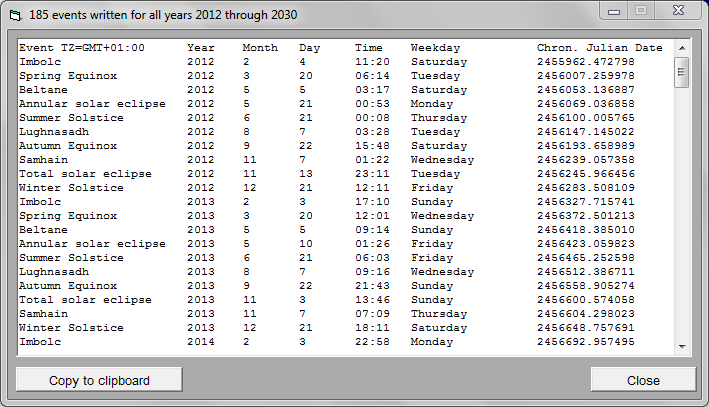Click the time value 06:14

click(x=372, y=76)
